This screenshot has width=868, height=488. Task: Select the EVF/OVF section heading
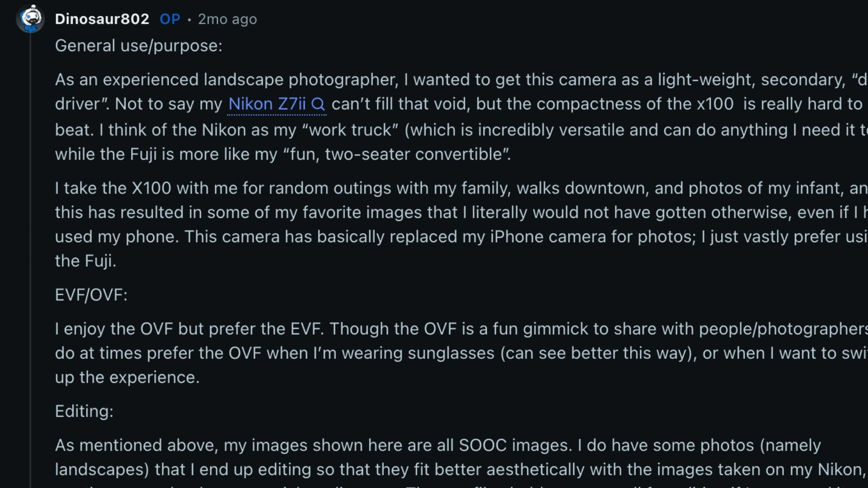tap(91, 295)
